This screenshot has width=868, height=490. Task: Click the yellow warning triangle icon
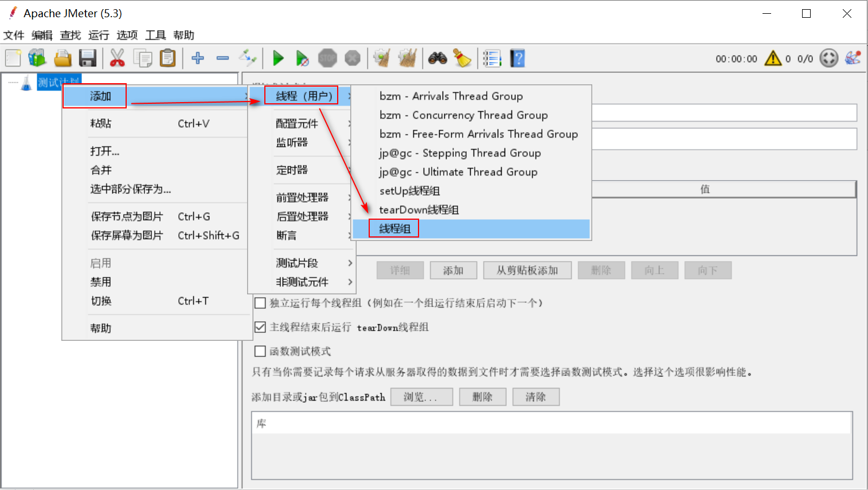tap(773, 58)
